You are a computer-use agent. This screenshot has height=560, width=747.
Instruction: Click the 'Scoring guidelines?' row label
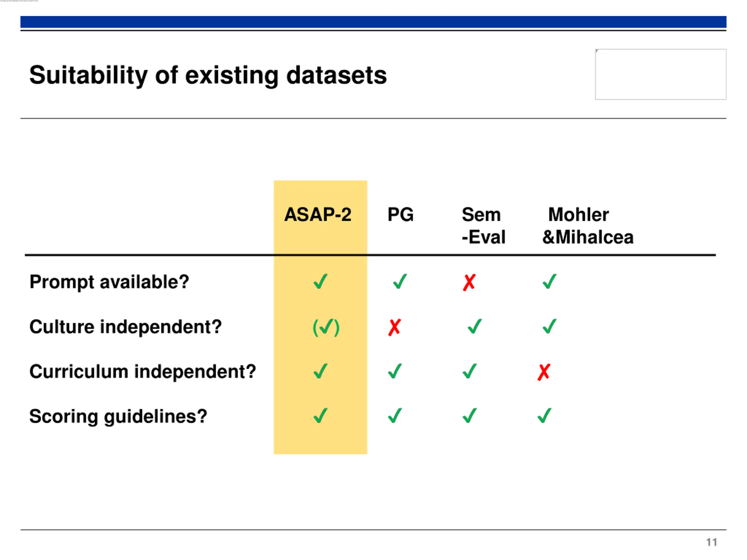[x=118, y=416]
